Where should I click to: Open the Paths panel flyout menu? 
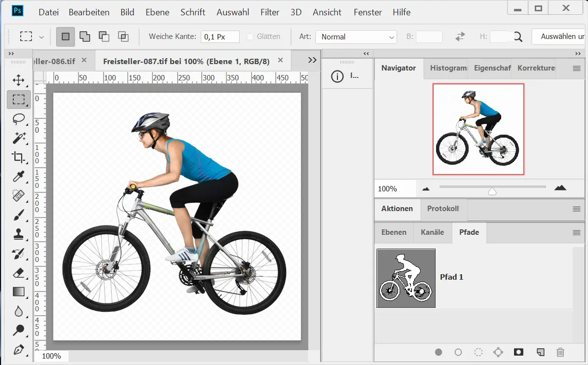point(576,233)
